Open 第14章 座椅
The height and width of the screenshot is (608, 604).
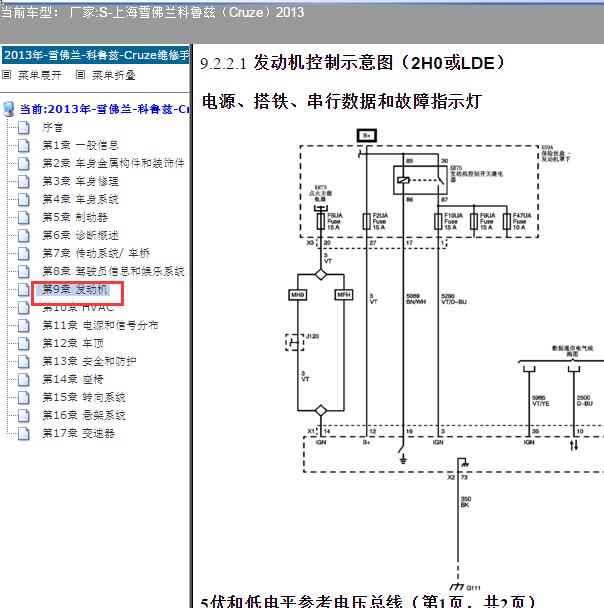72,379
